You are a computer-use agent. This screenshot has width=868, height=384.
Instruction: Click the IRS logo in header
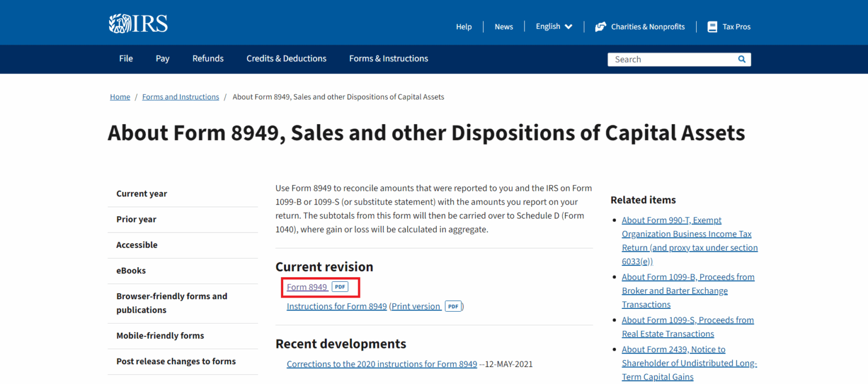(x=138, y=24)
